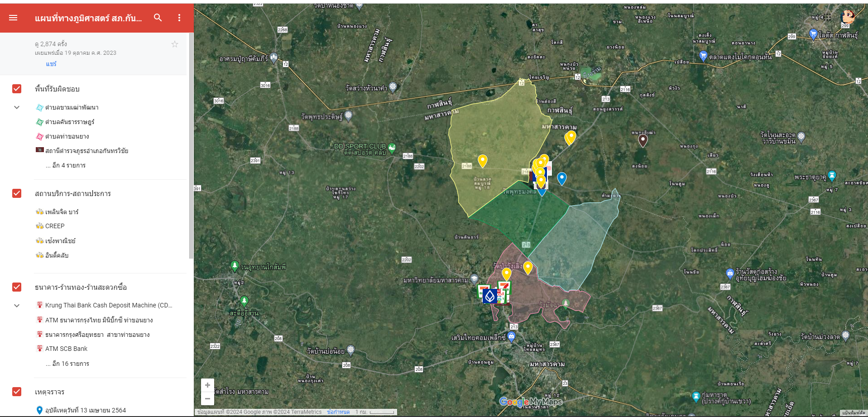This screenshot has width=868, height=417.
Task: Open the ข้อกำหนด terms link
Action: click(x=338, y=412)
